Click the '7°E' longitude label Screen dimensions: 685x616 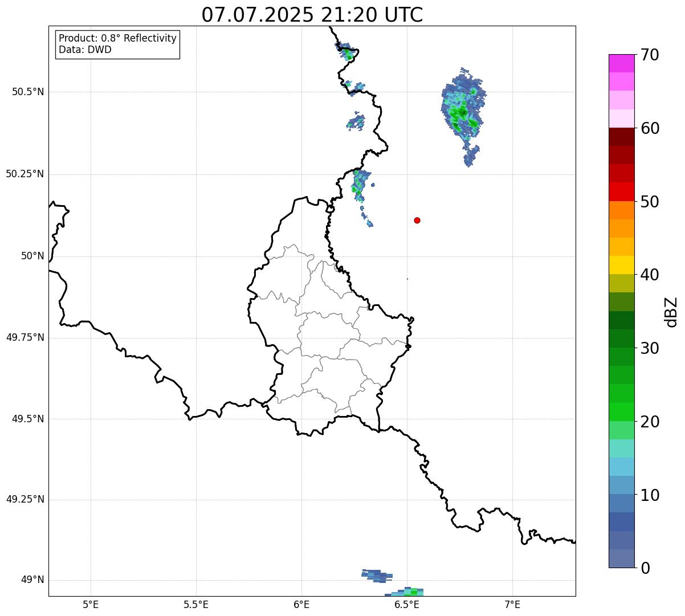coord(512,604)
